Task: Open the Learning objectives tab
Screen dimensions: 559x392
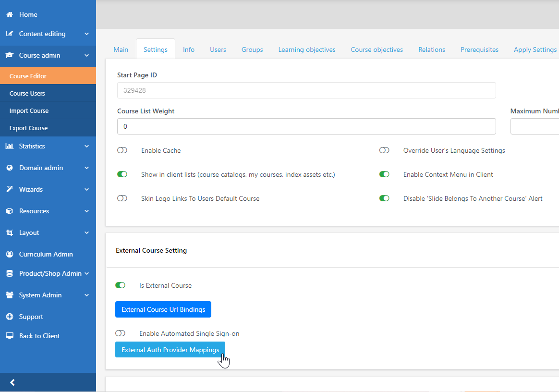Action: click(307, 49)
